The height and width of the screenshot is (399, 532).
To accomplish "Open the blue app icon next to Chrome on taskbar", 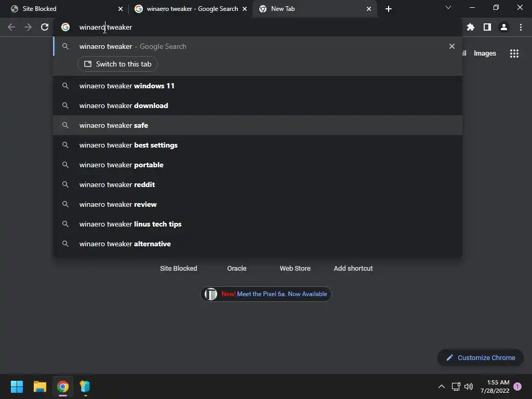I will 85,387.
